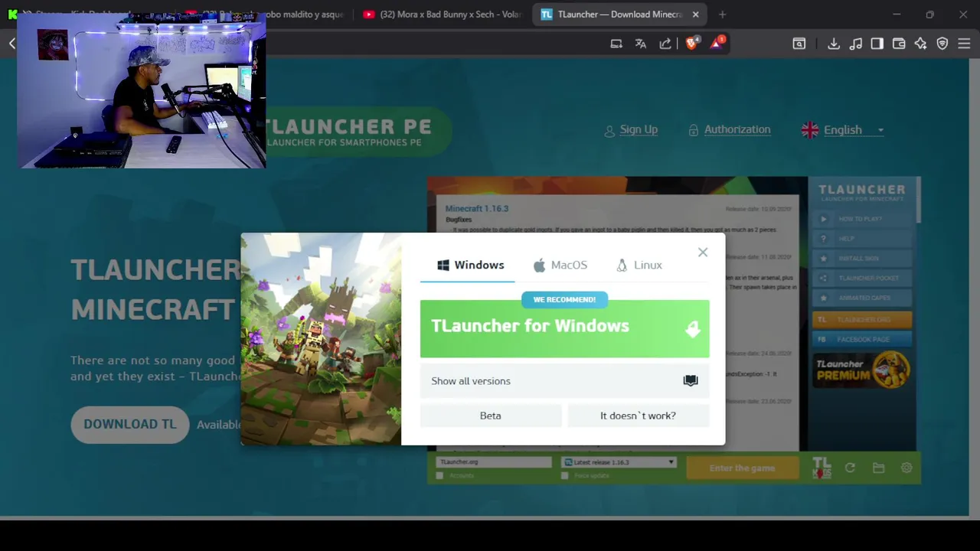The width and height of the screenshot is (980, 551).
Task: Open Brave Shields lion icon
Action: click(691, 43)
